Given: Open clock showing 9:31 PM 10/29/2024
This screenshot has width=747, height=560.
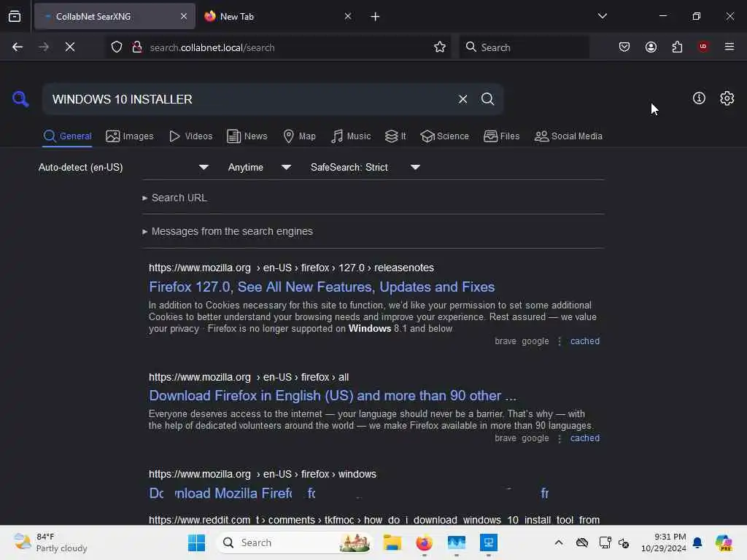Looking at the screenshot, I should (x=664, y=542).
